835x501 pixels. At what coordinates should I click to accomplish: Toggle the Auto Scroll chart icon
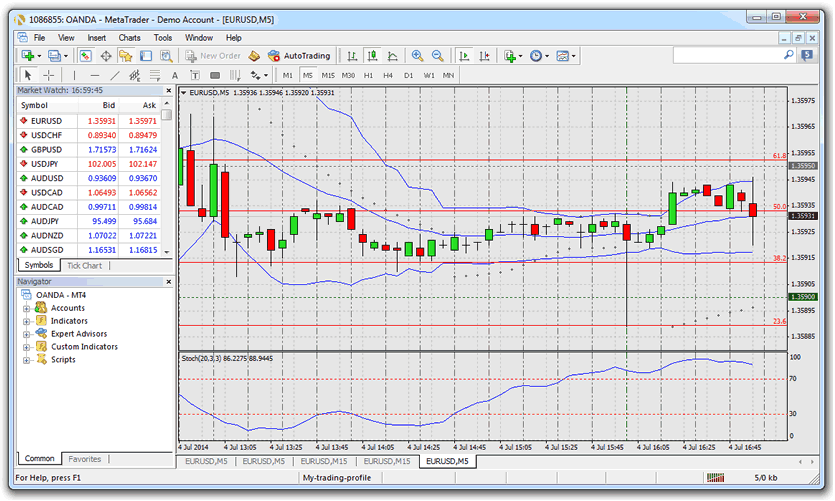click(464, 56)
